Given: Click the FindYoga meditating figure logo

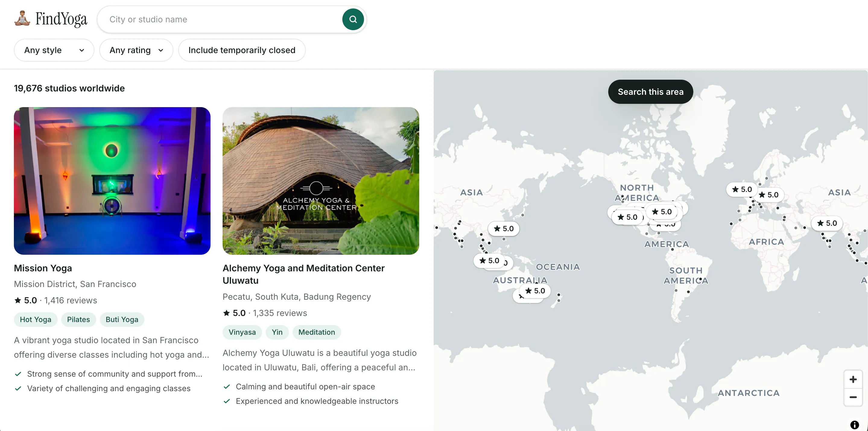Looking at the screenshot, I should [x=22, y=18].
